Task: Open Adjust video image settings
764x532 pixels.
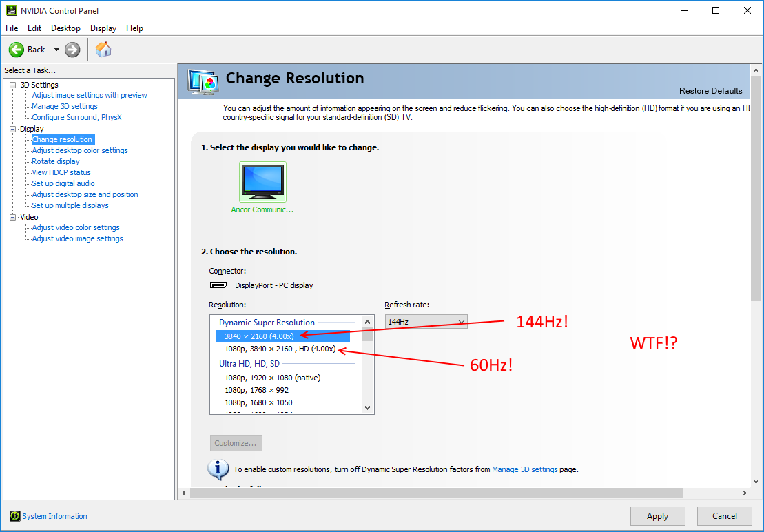Action: pyautogui.click(x=77, y=238)
